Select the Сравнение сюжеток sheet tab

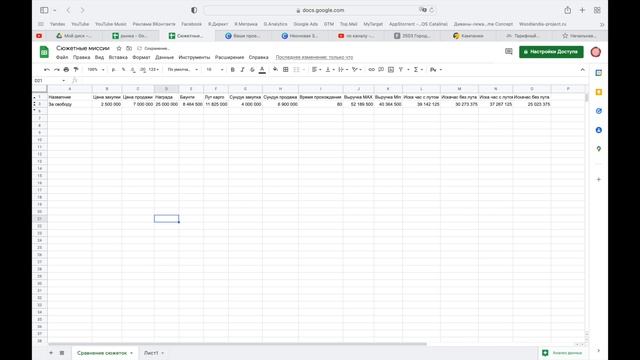105,353
